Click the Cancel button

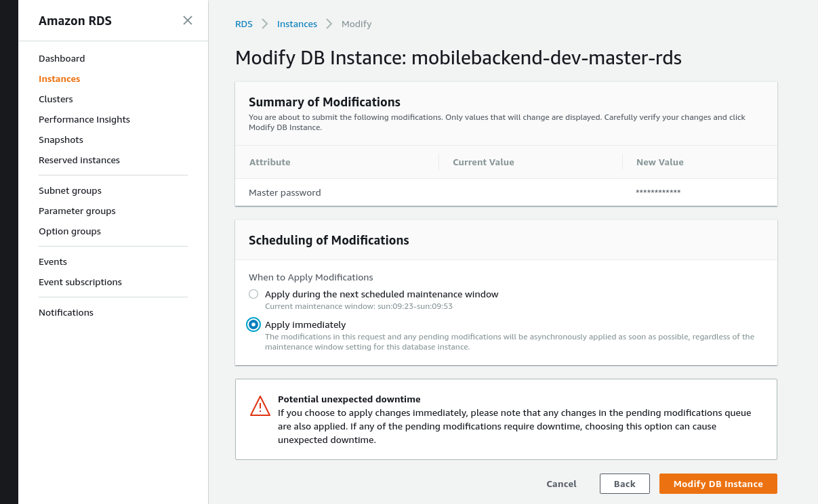pyautogui.click(x=561, y=484)
